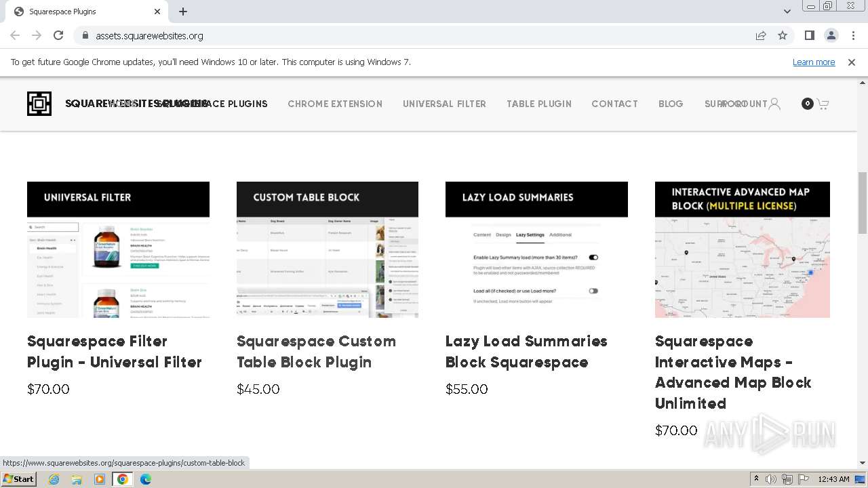Bookmark this page with the star icon
Viewport: 868px width, 488px height.
tap(783, 35)
